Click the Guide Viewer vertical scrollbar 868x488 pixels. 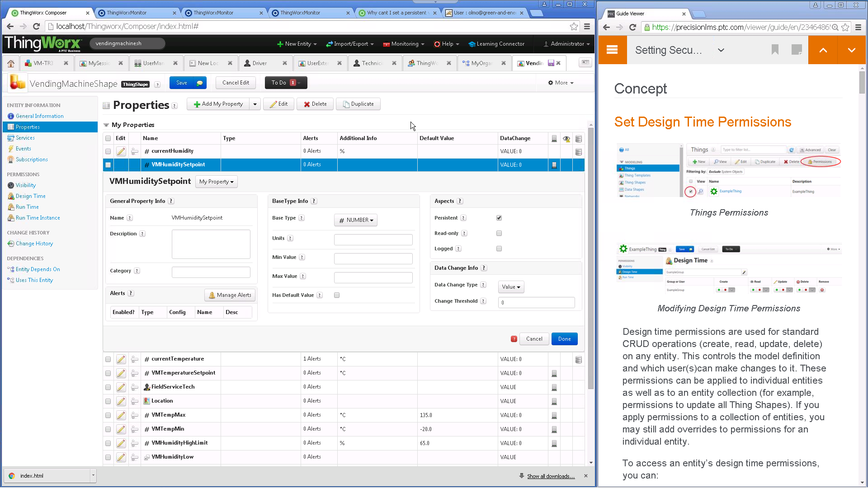click(x=862, y=82)
